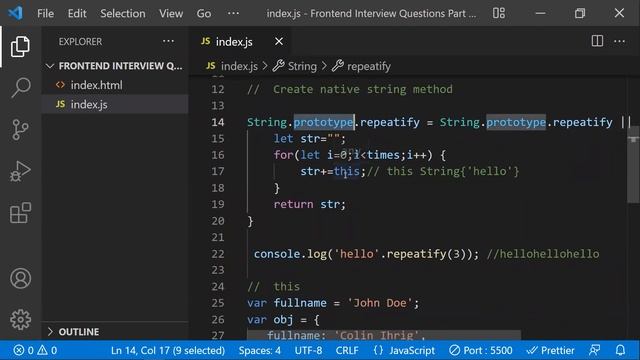Screen dimensions: 640x360
Task: Open the Run and Debug view
Action: 20,171
